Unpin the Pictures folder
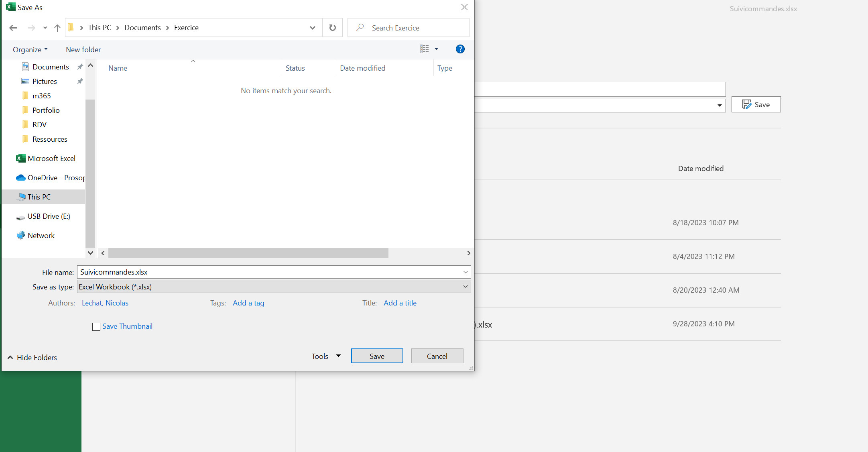The image size is (868, 452). pos(80,81)
